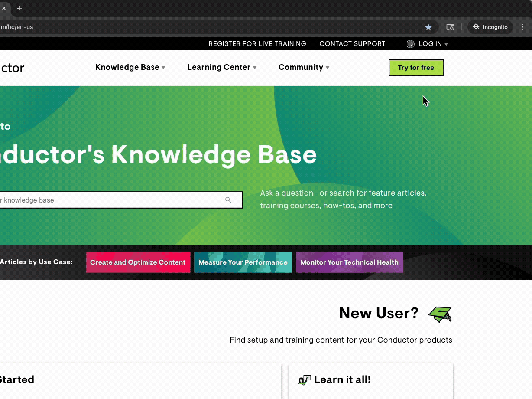
Task: Expand the Knowledge Base dropdown arrow
Action: click(163, 68)
